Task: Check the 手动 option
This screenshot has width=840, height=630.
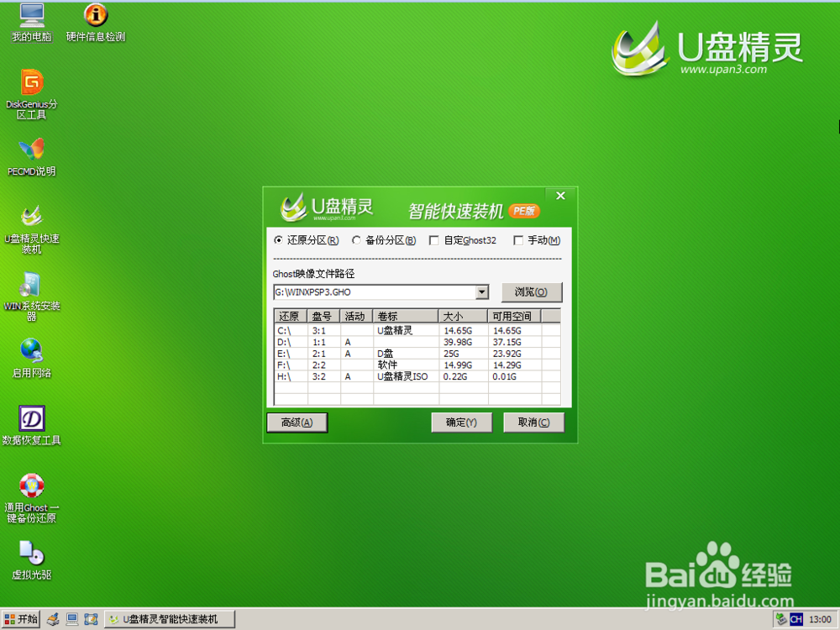Action: (x=518, y=240)
